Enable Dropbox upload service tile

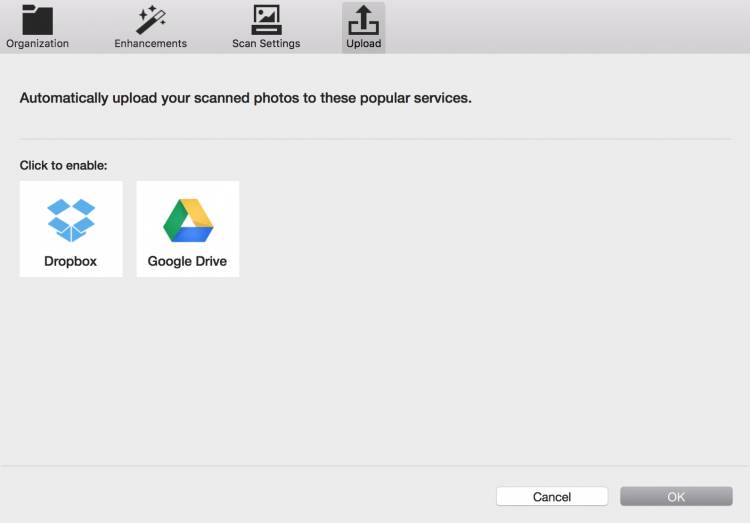coord(71,229)
